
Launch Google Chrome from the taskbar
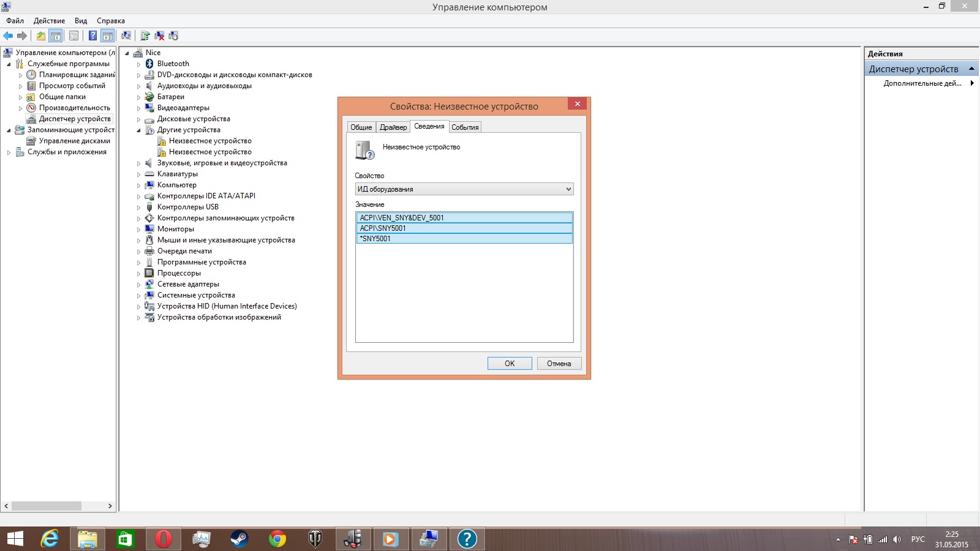(277, 539)
